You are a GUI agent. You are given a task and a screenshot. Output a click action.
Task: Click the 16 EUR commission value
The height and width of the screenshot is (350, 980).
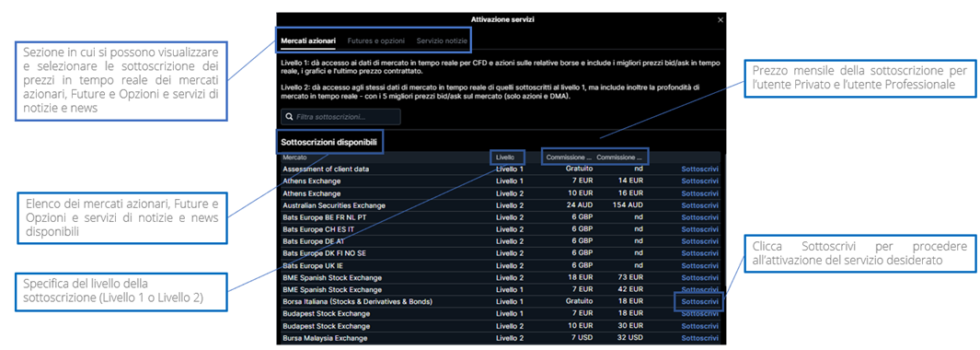click(631, 193)
